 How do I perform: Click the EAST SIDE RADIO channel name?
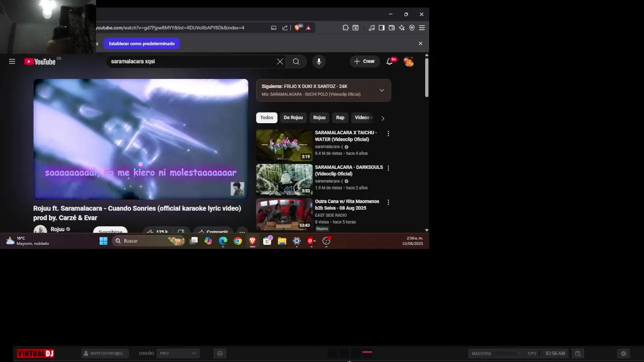pos(331,215)
